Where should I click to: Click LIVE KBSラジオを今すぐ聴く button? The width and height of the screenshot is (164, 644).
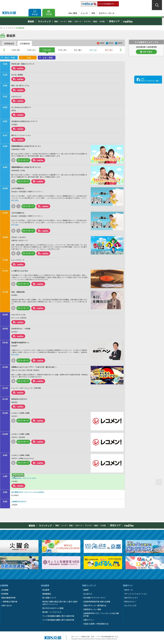(x=148, y=80)
